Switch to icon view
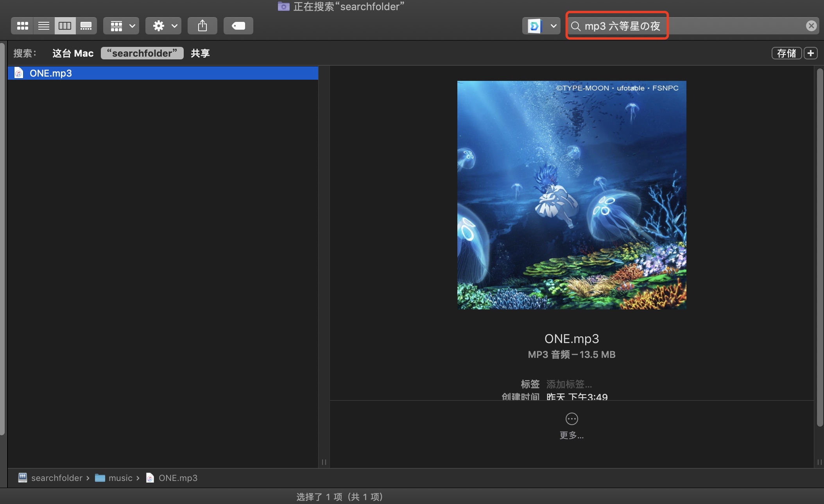Viewport: 824px width, 504px height. (23, 26)
